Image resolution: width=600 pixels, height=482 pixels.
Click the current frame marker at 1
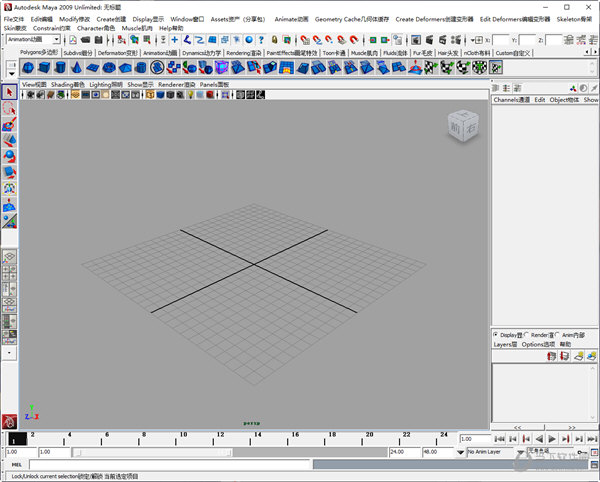(18, 439)
